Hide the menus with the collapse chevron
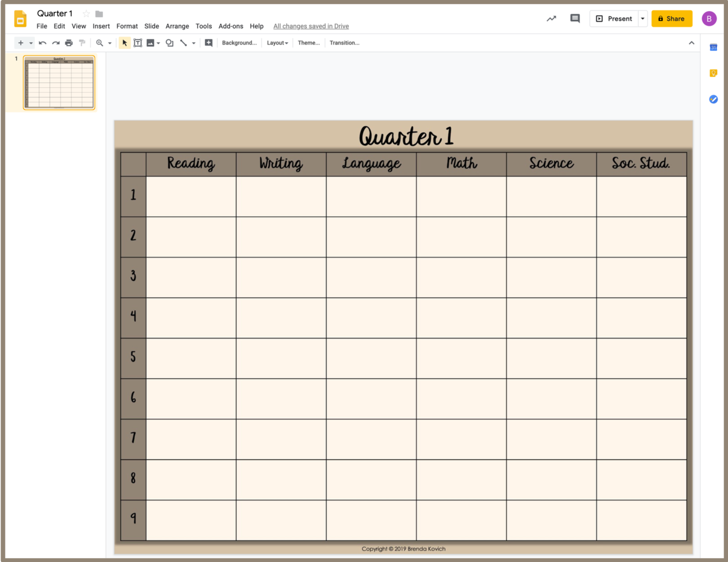 [692, 43]
